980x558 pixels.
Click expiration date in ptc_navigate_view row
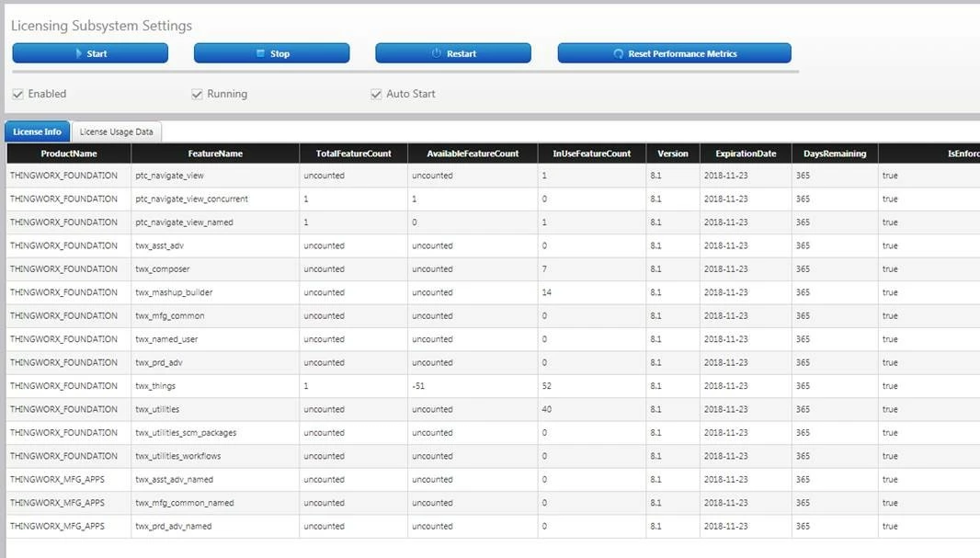[x=725, y=176]
